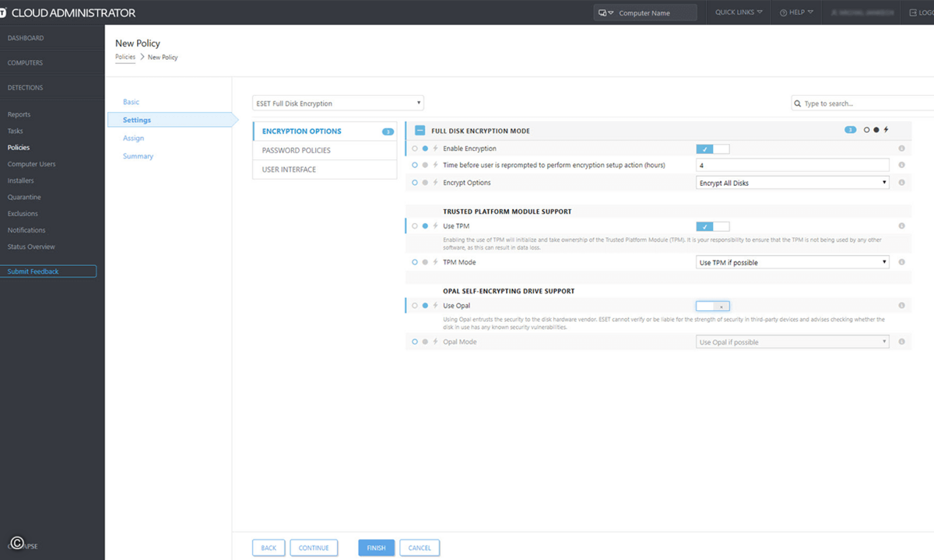Open the Encryption Options category
934x560 pixels.
coord(325,131)
